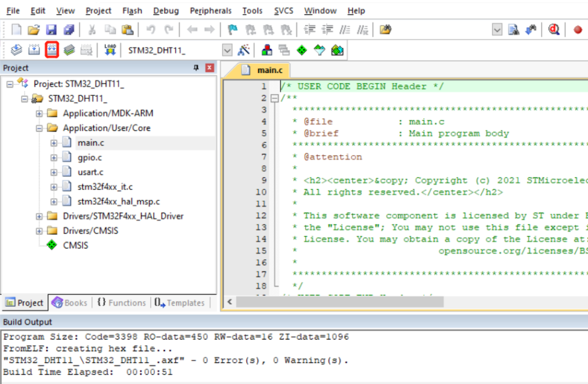Open target selection dropdown STM32_DHT11_
Screen dimensions: 588x384
point(227,50)
